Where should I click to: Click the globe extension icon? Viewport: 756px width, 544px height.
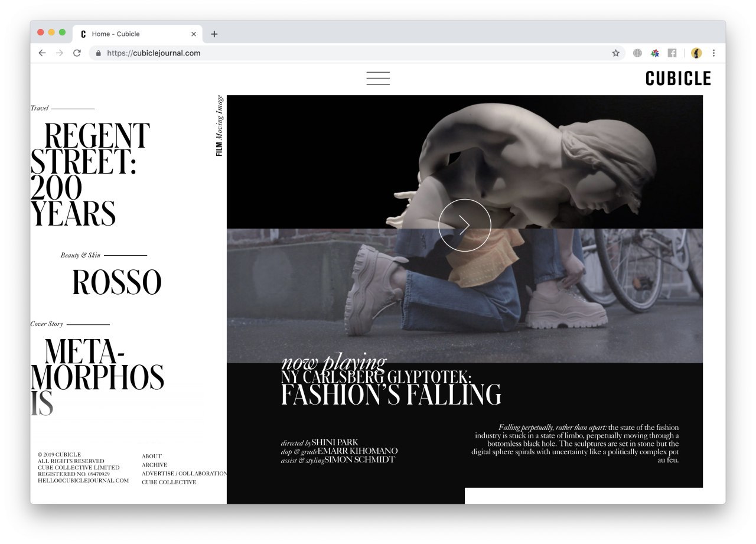coord(637,53)
